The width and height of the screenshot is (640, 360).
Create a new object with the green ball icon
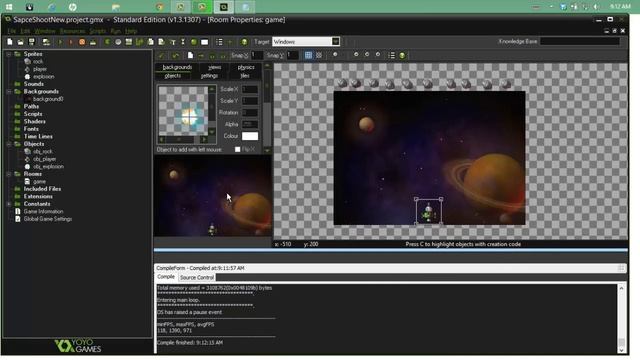pos(194,42)
